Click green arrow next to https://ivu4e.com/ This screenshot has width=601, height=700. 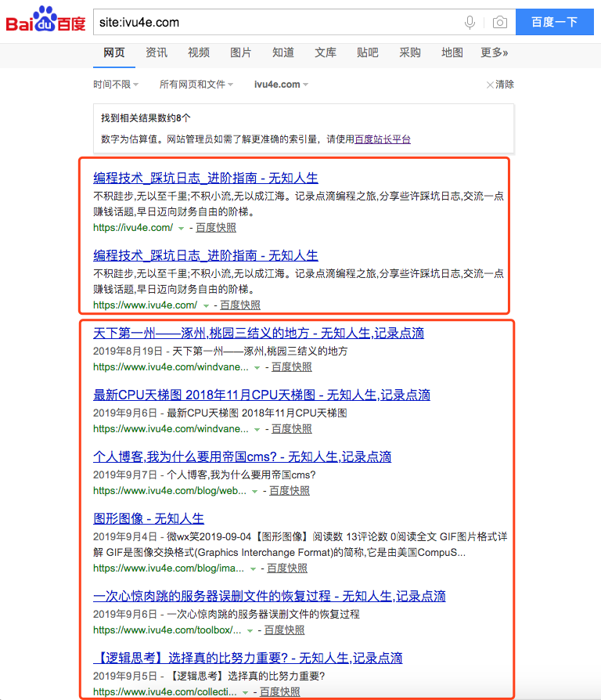[182, 229]
